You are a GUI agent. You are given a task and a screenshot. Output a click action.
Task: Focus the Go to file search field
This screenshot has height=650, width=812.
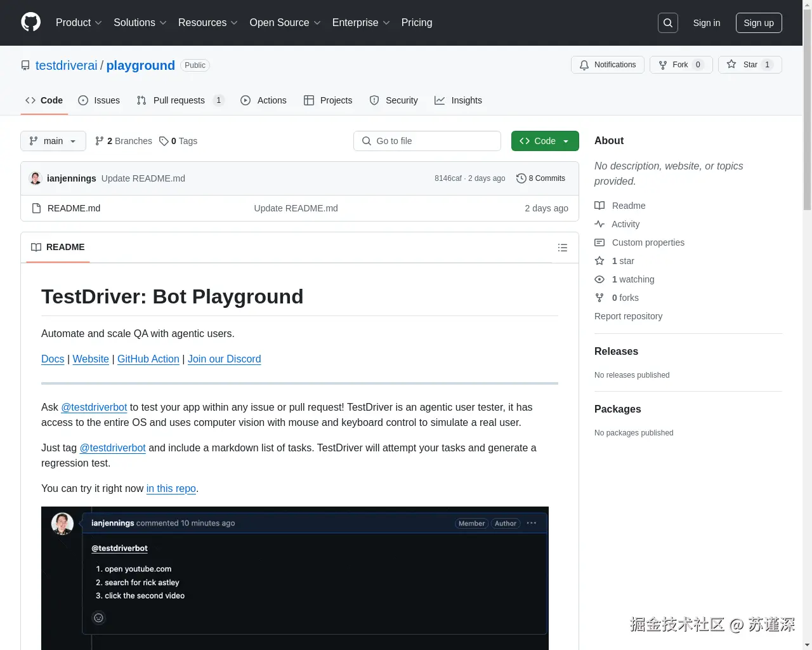tap(427, 141)
